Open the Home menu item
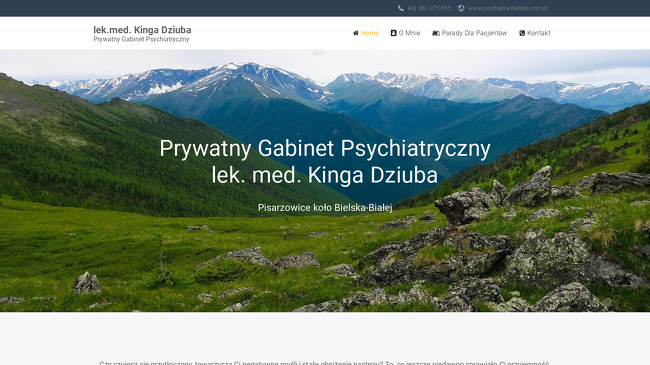Screen dimensions: 650x365 coord(370,33)
